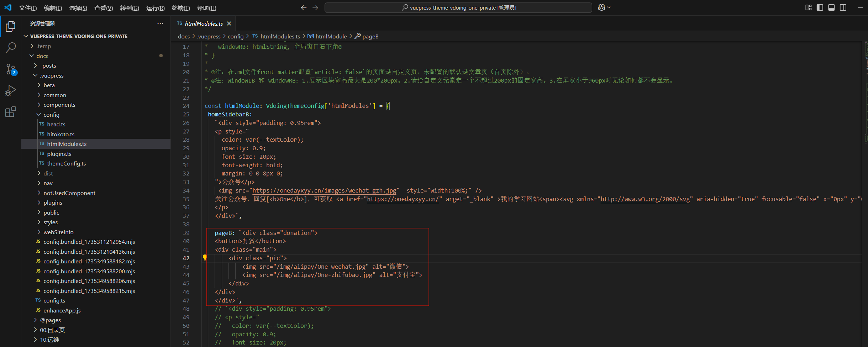The height and width of the screenshot is (347, 868).
Task: Close the htmlModules.ts editor tab
Action: [229, 23]
